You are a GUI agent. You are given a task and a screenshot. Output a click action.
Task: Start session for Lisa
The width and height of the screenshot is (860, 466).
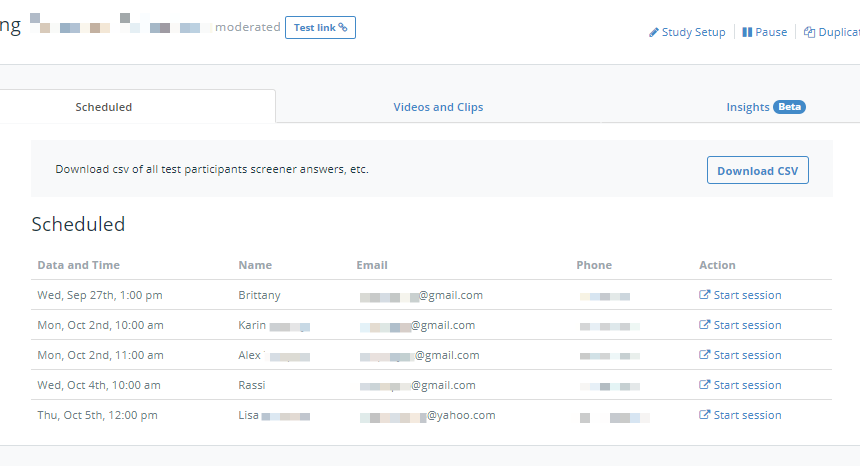(740, 416)
